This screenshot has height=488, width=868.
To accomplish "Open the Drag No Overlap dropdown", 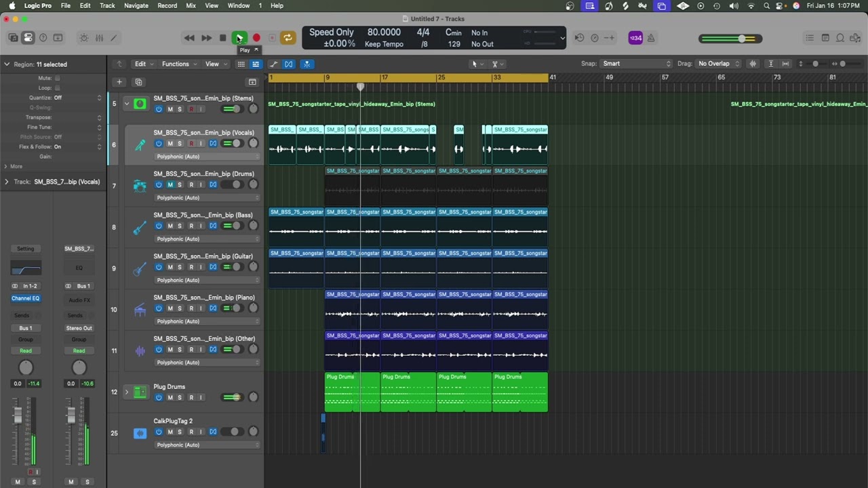I will pyautogui.click(x=719, y=64).
